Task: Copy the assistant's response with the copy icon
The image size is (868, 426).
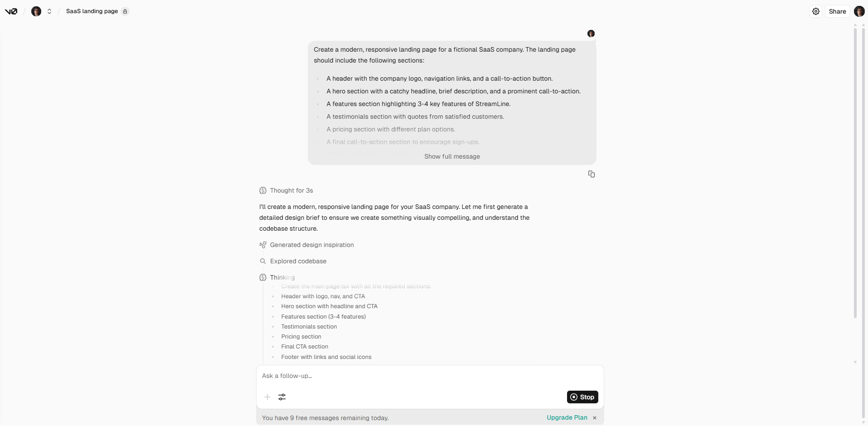Action: point(592,174)
